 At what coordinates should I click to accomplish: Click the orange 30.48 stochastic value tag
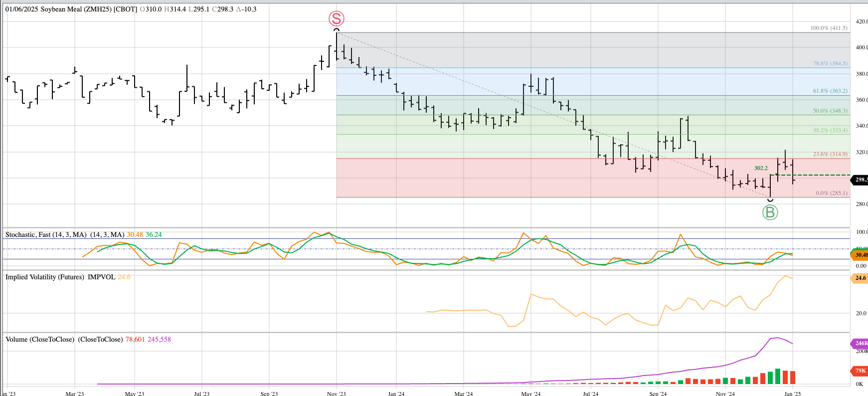[860, 255]
